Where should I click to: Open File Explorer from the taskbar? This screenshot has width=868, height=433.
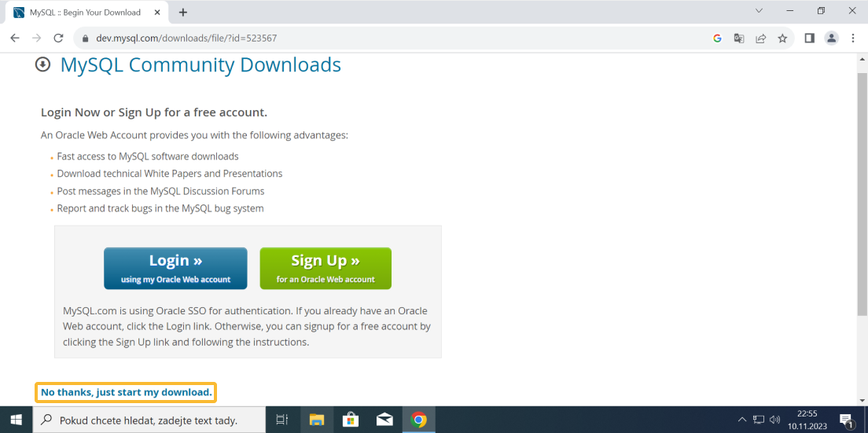pos(316,420)
